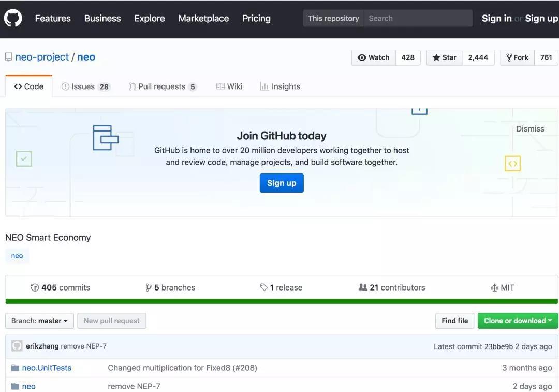Open the neo.UnitTests folder

point(47,368)
